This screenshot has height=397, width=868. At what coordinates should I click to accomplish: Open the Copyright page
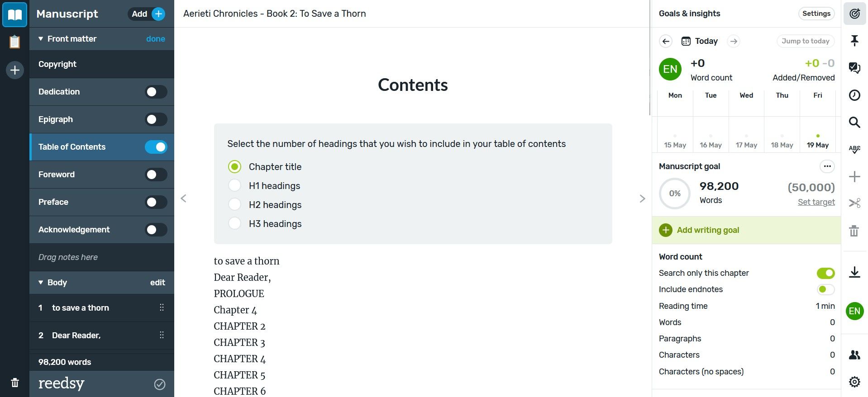click(x=57, y=64)
